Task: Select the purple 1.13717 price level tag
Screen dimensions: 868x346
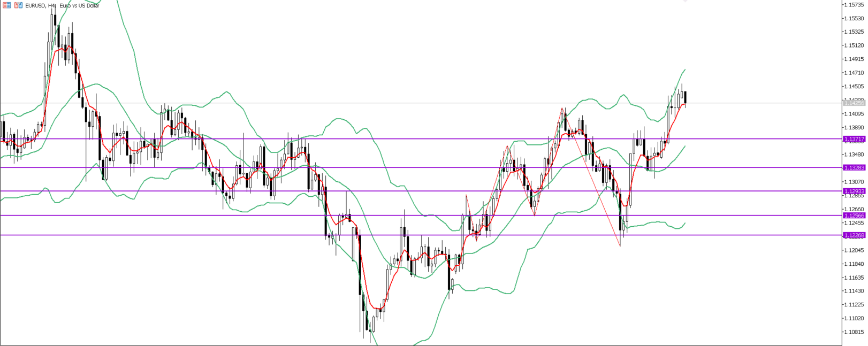Action: [854, 139]
